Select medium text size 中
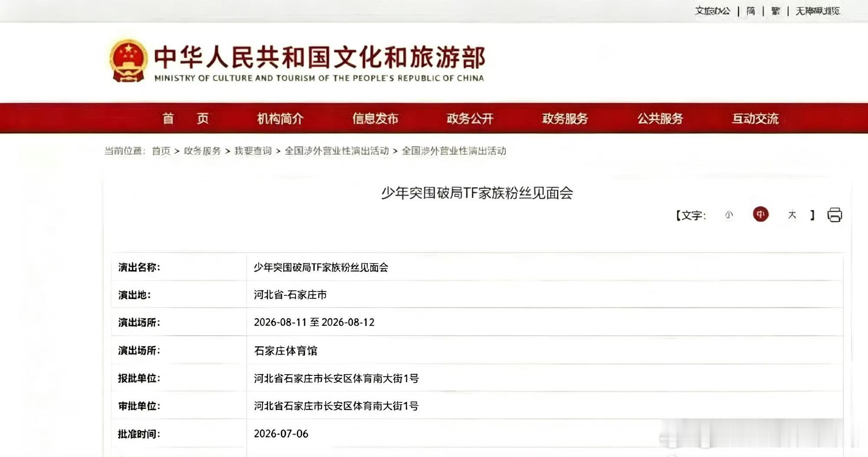This screenshot has width=868, height=457. pyautogui.click(x=760, y=214)
